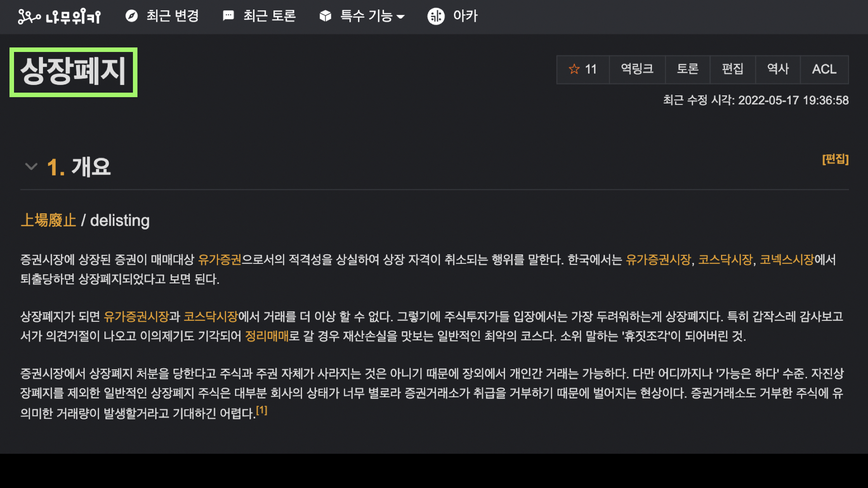
Task: Star this document with the 11 counter
Action: coord(583,69)
